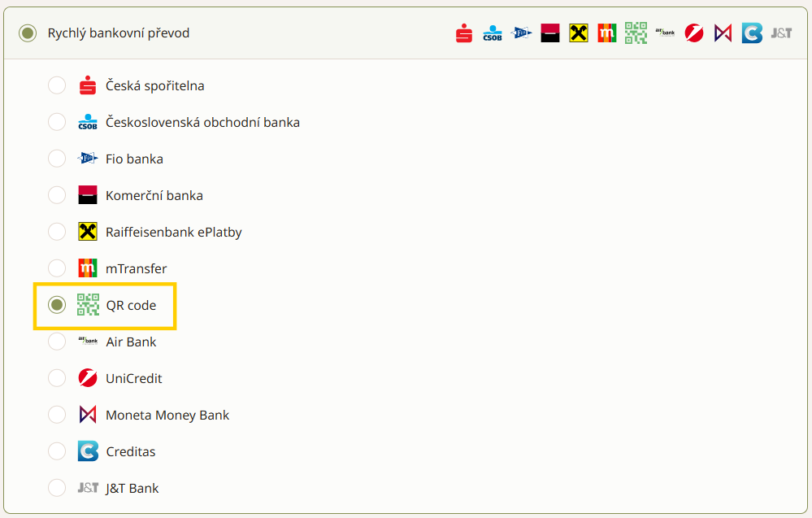
Task: Click mBank icon in the header strip
Action: (x=607, y=33)
